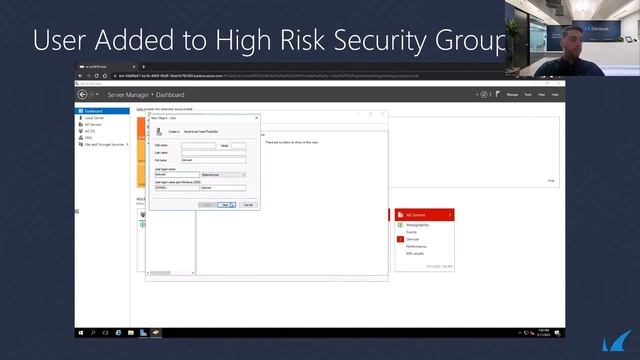The height and width of the screenshot is (360, 640).
Task: Click the pre-Windows 2000 logon name field
Action: [224, 188]
